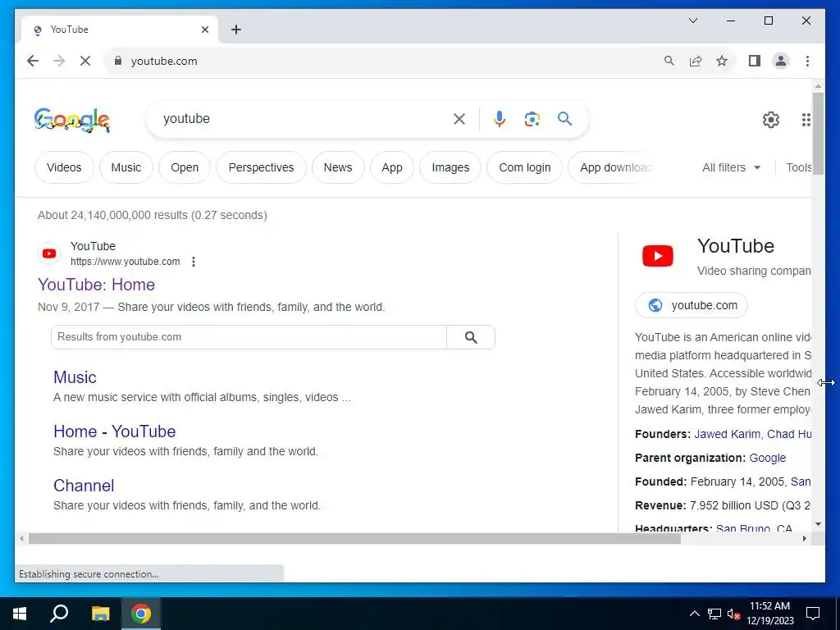The height and width of the screenshot is (630, 840).
Task: Focus the Results from youtube.com field
Action: [249, 337]
